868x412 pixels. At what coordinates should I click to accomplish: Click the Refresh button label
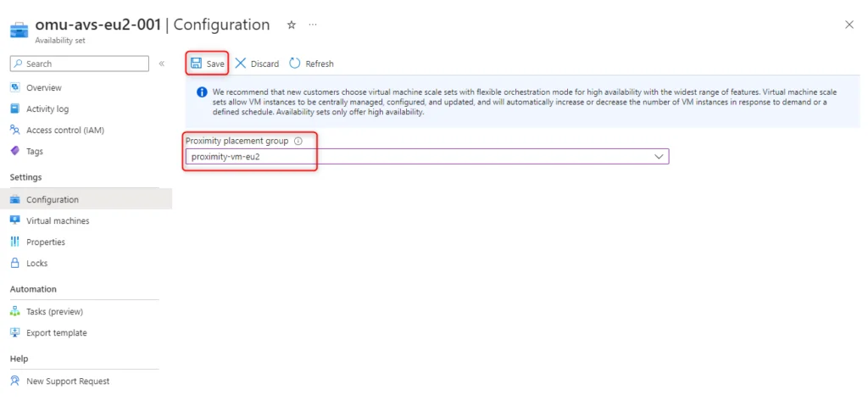(x=320, y=64)
